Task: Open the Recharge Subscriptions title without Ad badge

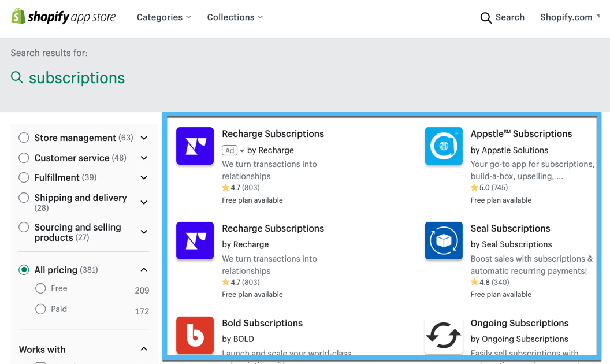Action: [x=273, y=228]
